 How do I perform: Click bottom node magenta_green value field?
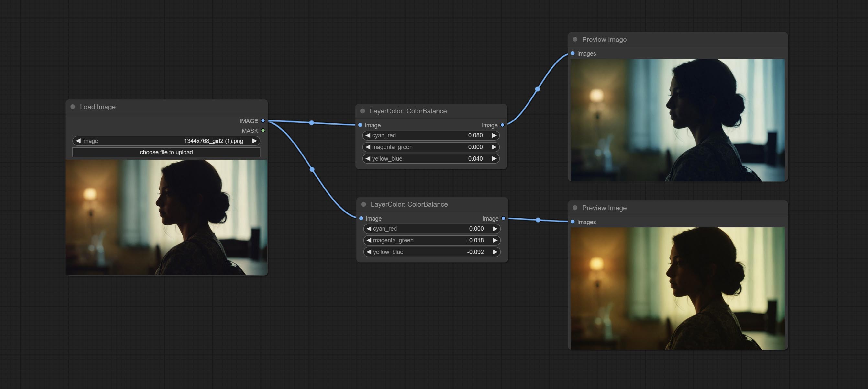(432, 240)
